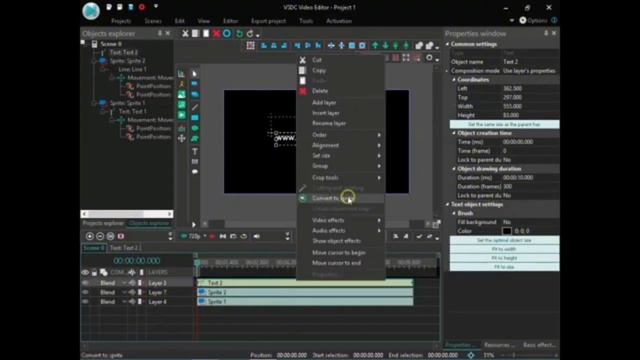This screenshot has width=640, height=360.
Task: Click the select-all objects icon in alignment toolbar
Action: point(251,46)
